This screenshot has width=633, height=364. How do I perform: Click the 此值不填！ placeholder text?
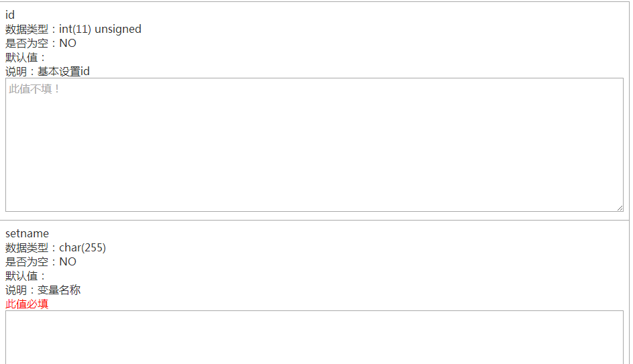tap(34, 88)
